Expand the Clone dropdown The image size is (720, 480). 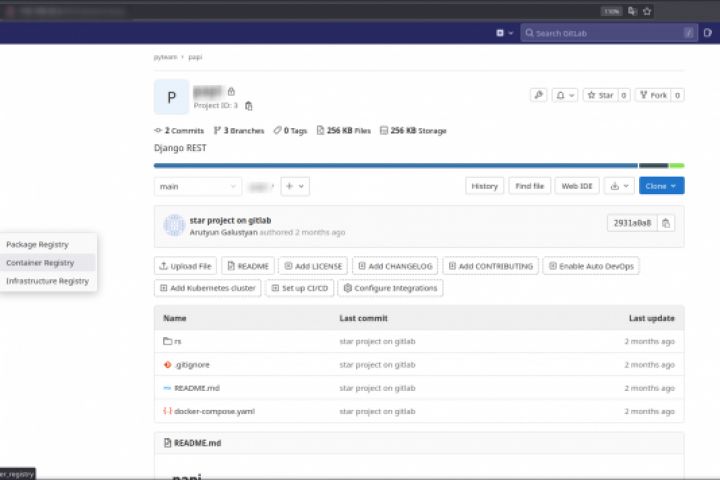click(661, 186)
